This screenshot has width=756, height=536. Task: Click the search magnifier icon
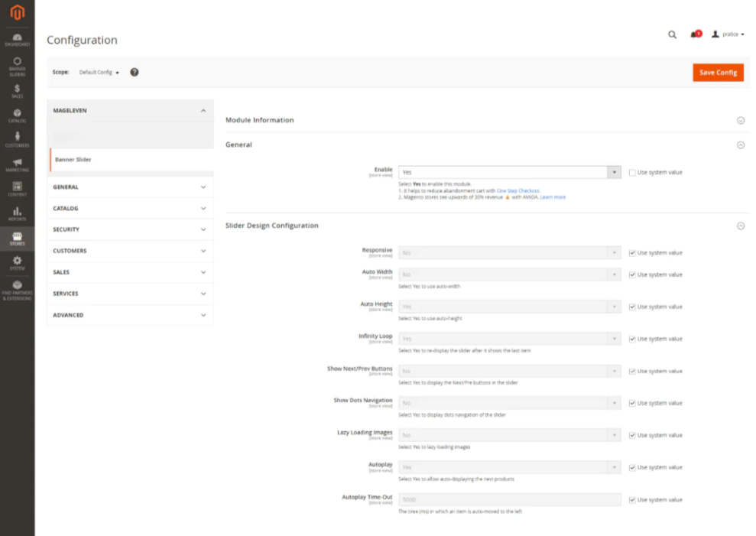672,34
